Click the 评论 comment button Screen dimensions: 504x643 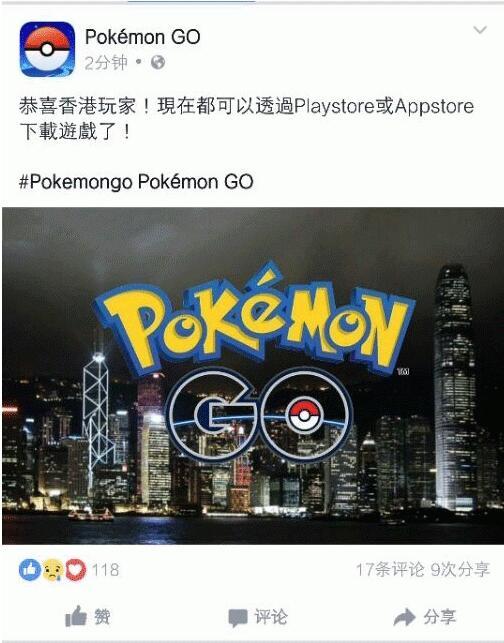click(258, 617)
